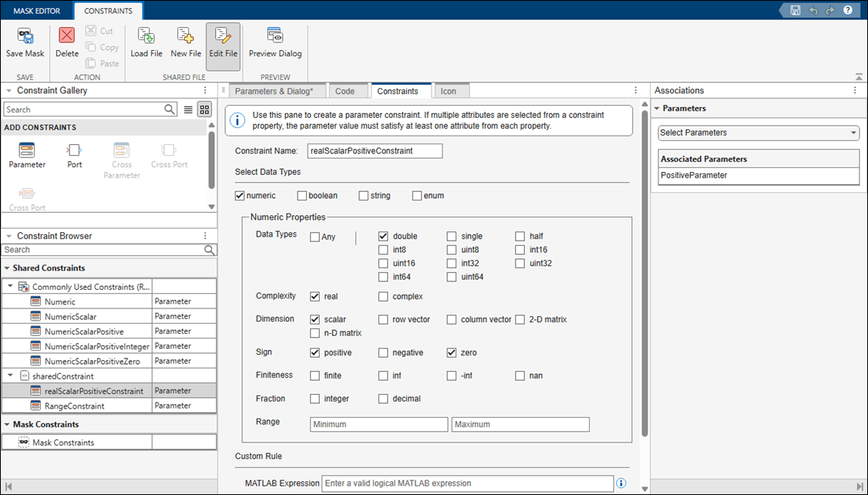Select RangeConstraint in the Constraint Browser
The width and height of the screenshot is (868, 495).
[74, 406]
